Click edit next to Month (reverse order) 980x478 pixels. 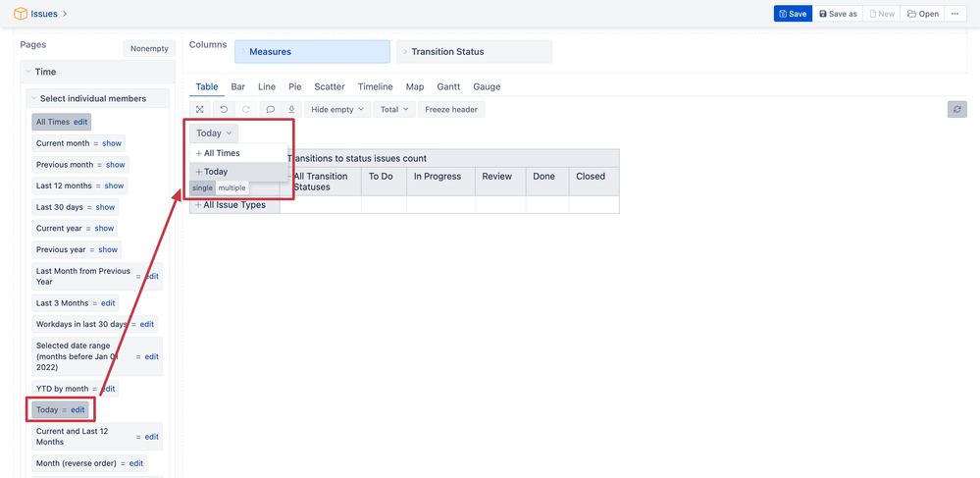[x=136, y=463]
